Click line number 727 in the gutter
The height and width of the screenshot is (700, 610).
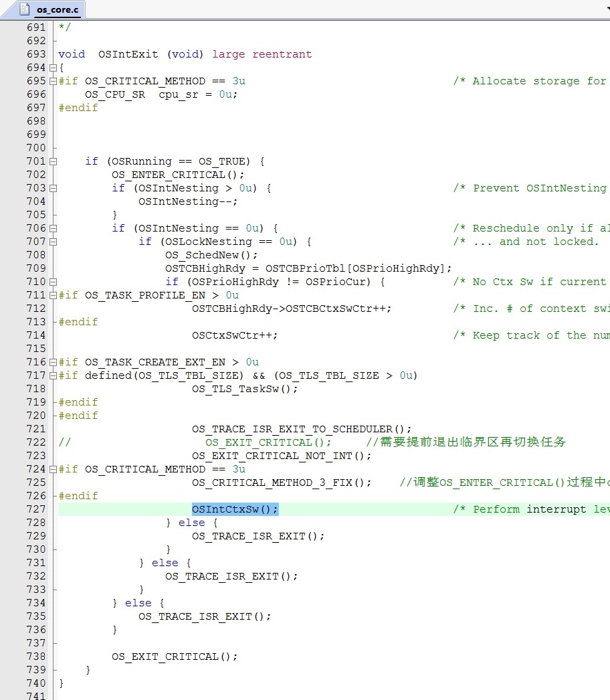(x=35, y=509)
